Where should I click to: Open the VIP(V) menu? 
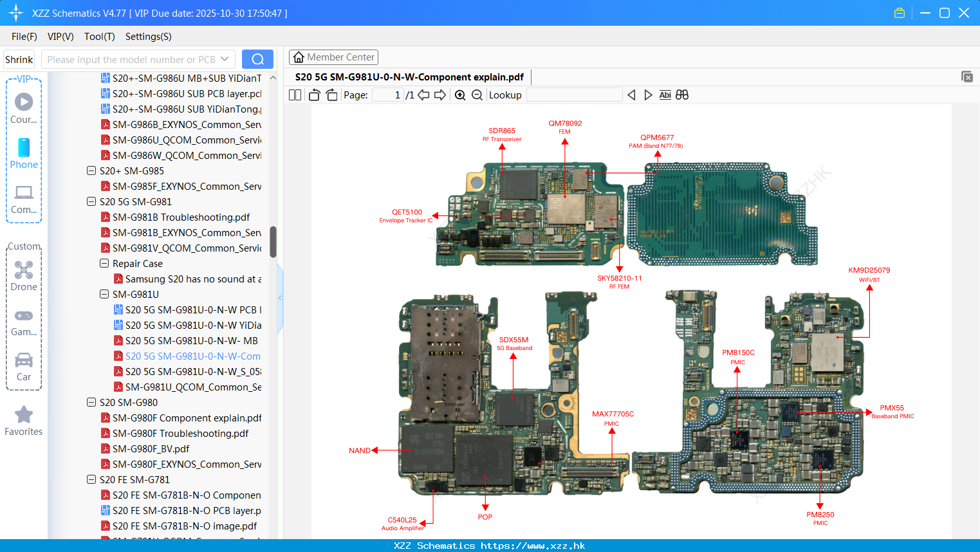(60, 37)
